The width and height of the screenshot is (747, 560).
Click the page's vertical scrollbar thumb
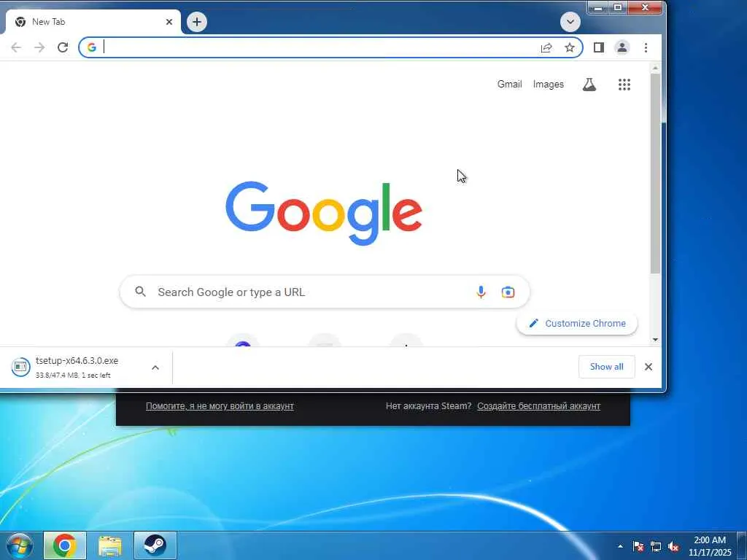(x=655, y=174)
